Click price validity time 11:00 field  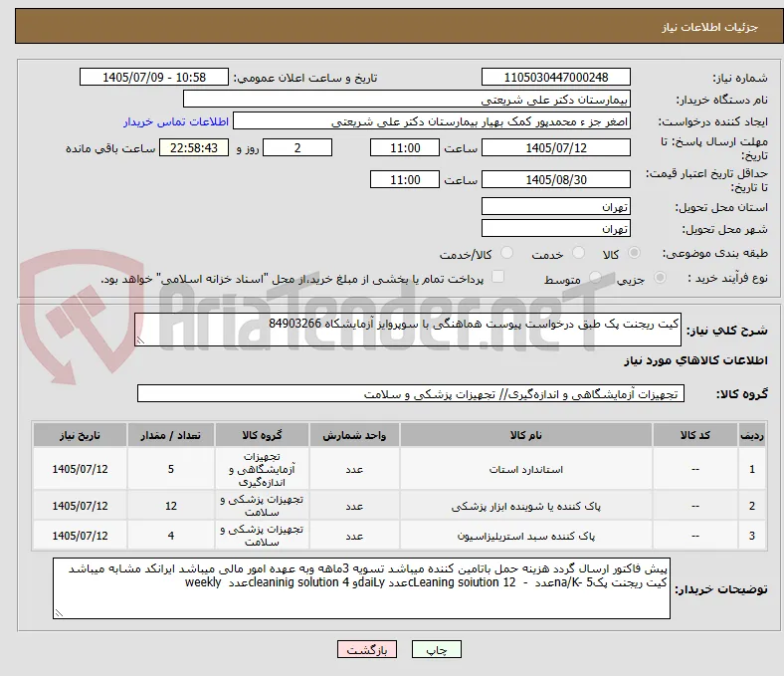click(405, 179)
